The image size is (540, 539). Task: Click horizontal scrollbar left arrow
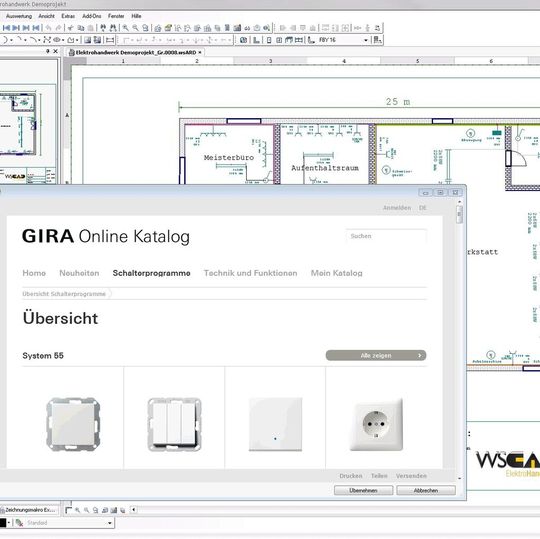point(134,510)
